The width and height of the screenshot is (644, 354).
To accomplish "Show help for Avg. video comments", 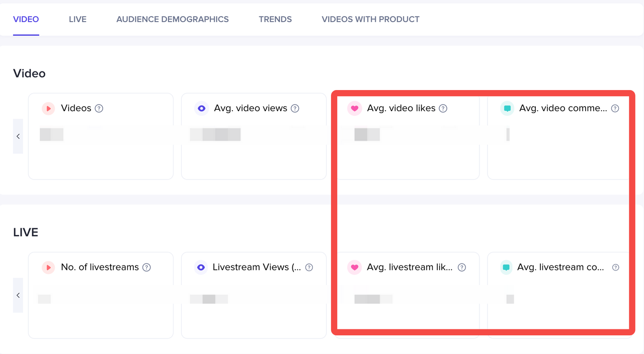I will coord(615,108).
